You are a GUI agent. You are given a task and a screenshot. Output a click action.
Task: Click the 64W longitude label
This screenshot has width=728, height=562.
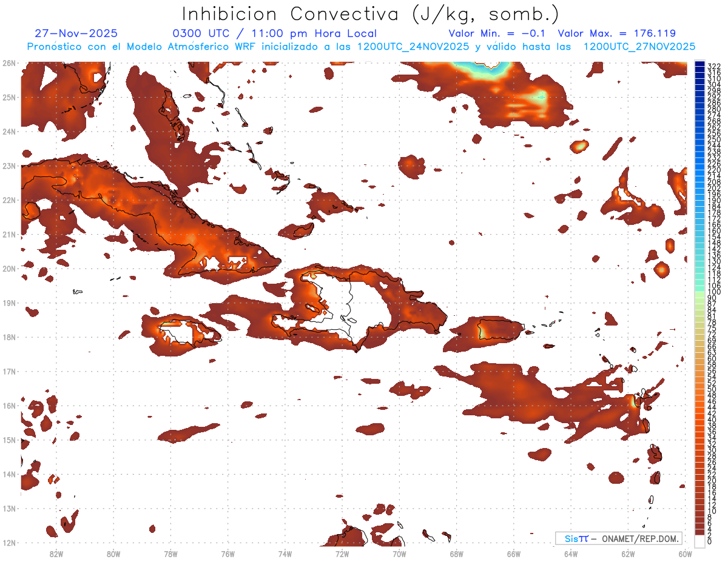[571, 553]
